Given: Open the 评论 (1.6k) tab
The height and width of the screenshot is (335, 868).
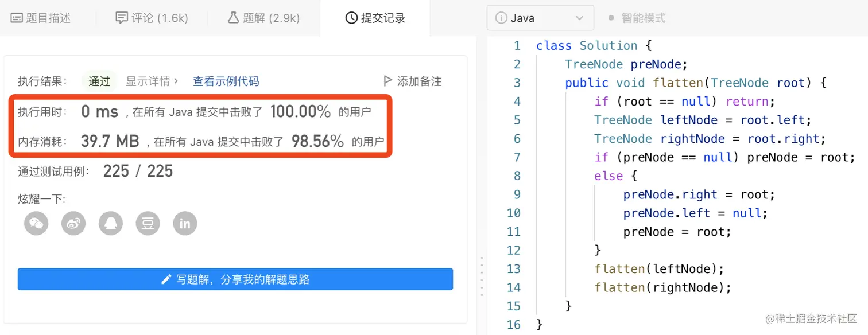Looking at the screenshot, I should (x=152, y=18).
